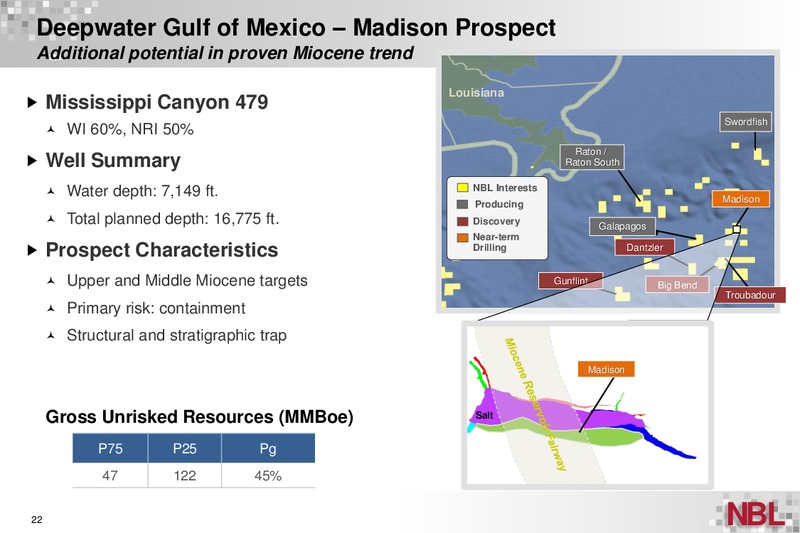Image resolution: width=800 pixels, height=533 pixels.
Task: Click the Louisiana label on the map
Action: click(x=476, y=93)
